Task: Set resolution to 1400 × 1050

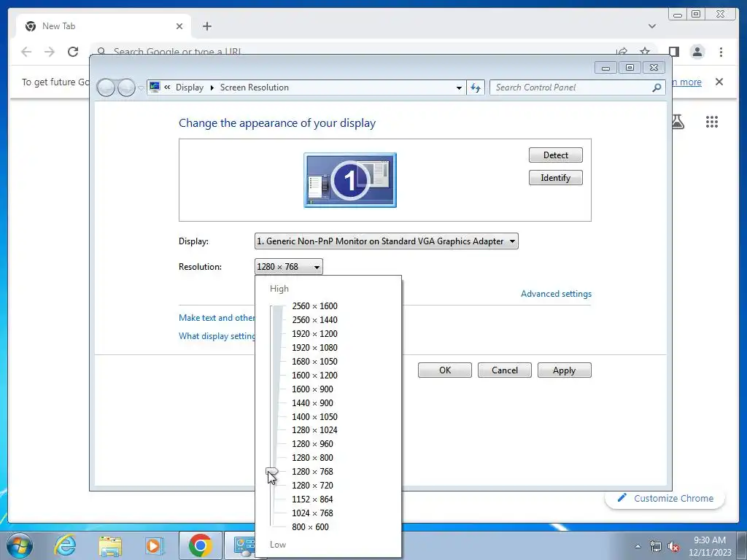Action: click(314, 416)
